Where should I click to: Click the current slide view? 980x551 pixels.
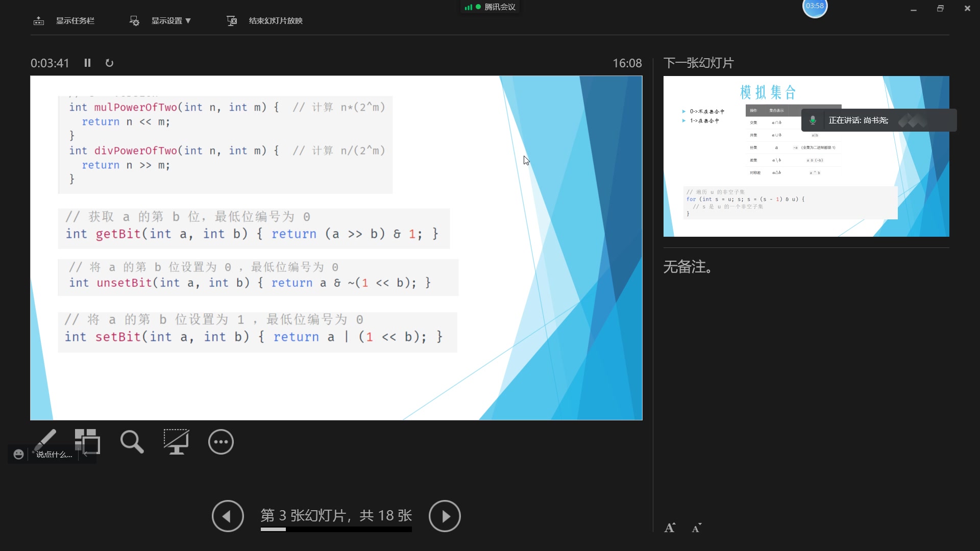pos(336,248)
